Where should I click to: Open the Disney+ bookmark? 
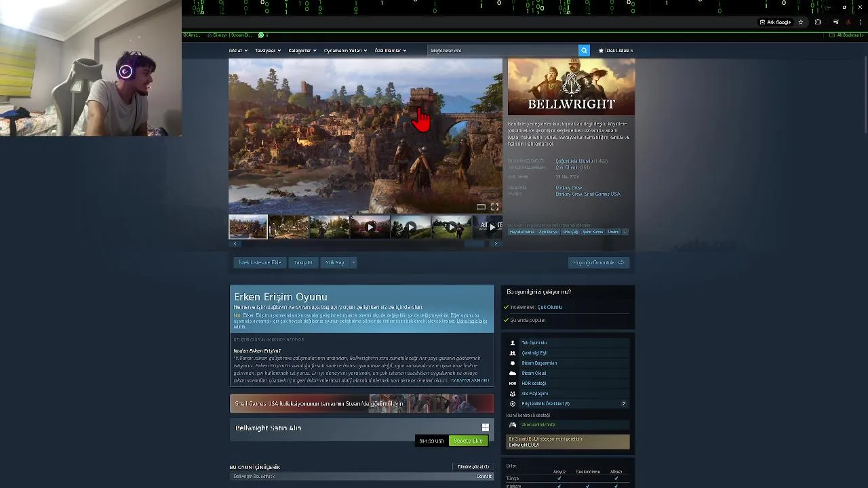(231, 35)
